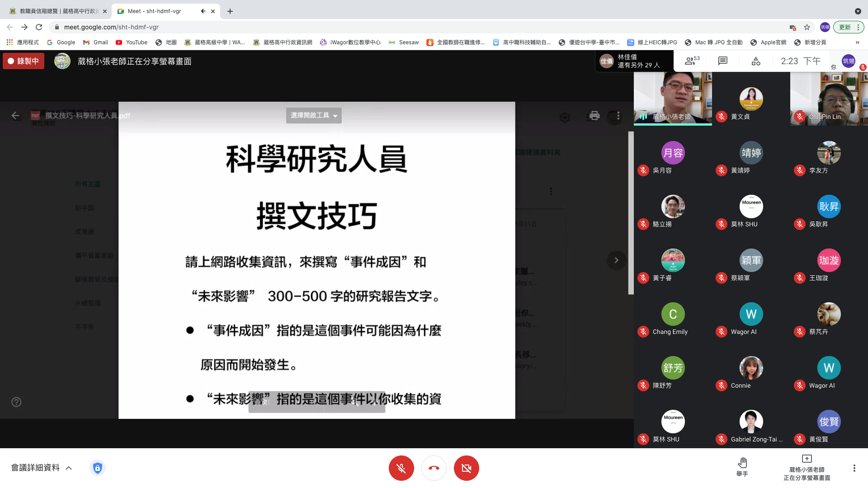Open a new browser tab
Screen dimensions: 868x488
[x=230, y=11]
